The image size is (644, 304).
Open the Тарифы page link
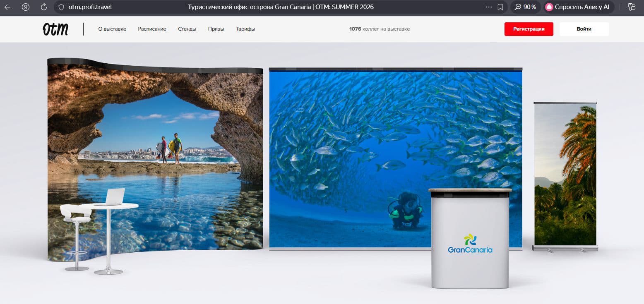[x=245, y=29]
